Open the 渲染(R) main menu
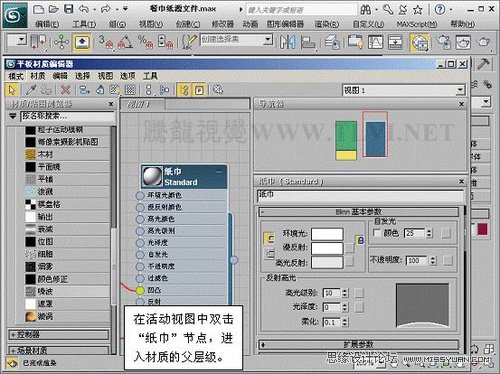Viewport: 500px width, 374px height. tap(327, 24)
